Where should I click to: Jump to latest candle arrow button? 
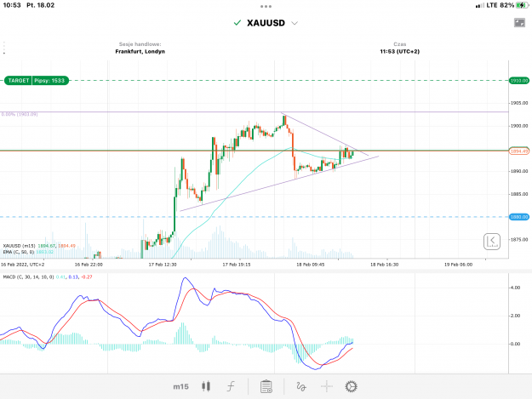point(492,242)
